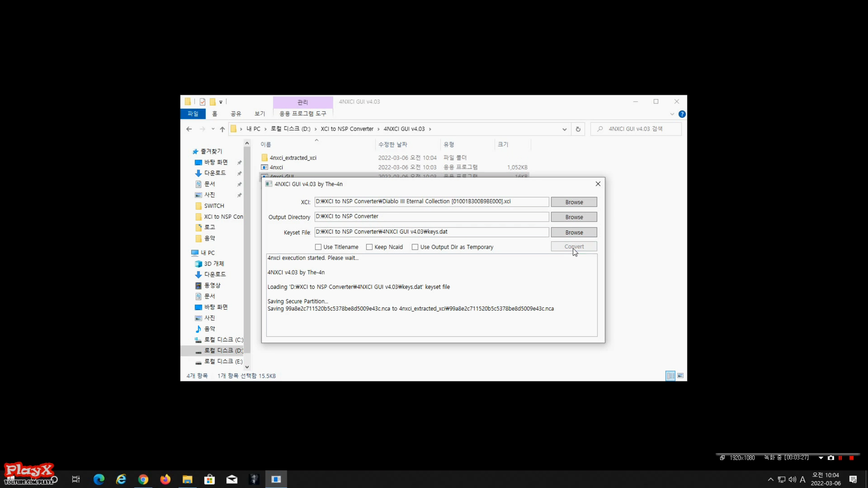This screenshot has width=868, height=488.
Task: Browse for the XCI file
Action: (574, 202)
